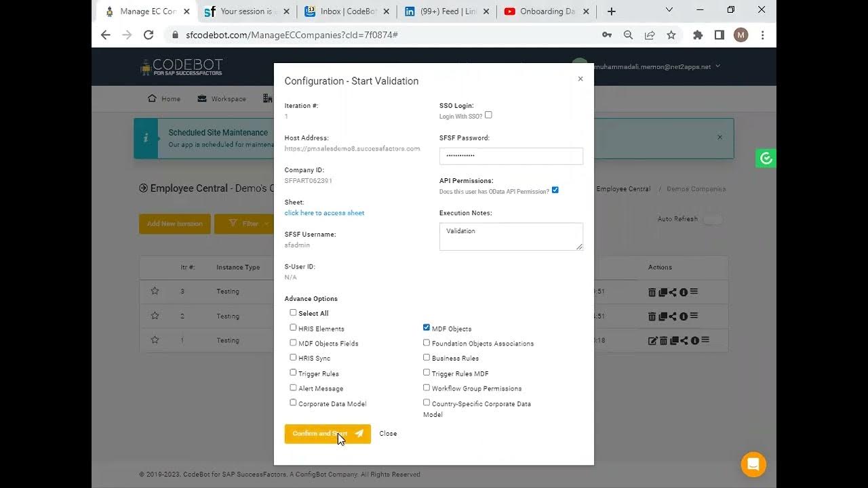
Task: Uncheck the OData API Permission checkbox
Action: (555, 190)
